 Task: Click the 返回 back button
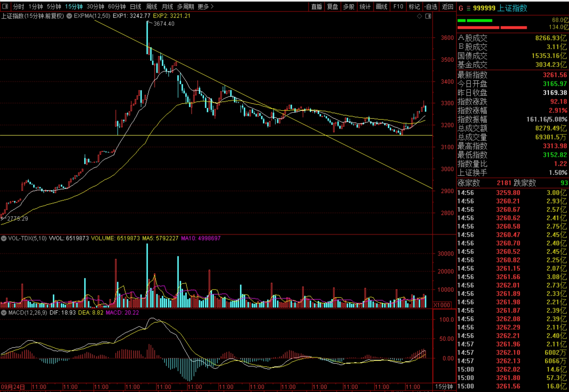click(x=448, y=7)
